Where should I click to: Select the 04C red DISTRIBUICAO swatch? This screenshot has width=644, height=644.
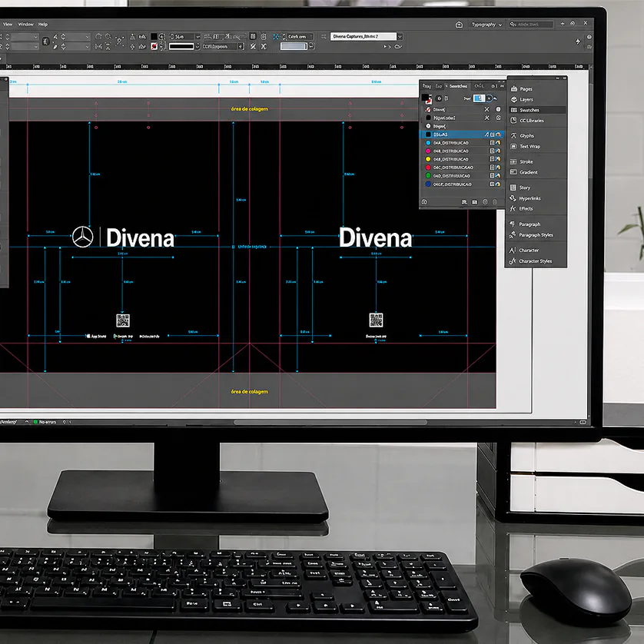coord(462,168)
